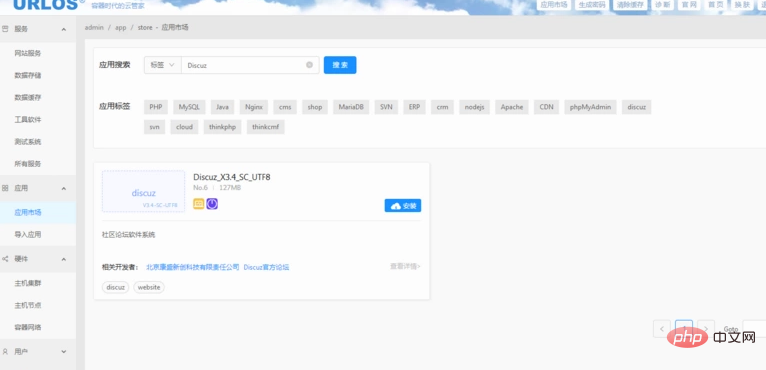This screenshot has width=766, height=370.
Task: Click the 应用市场 button in top bar
Action: pos(554,5)
